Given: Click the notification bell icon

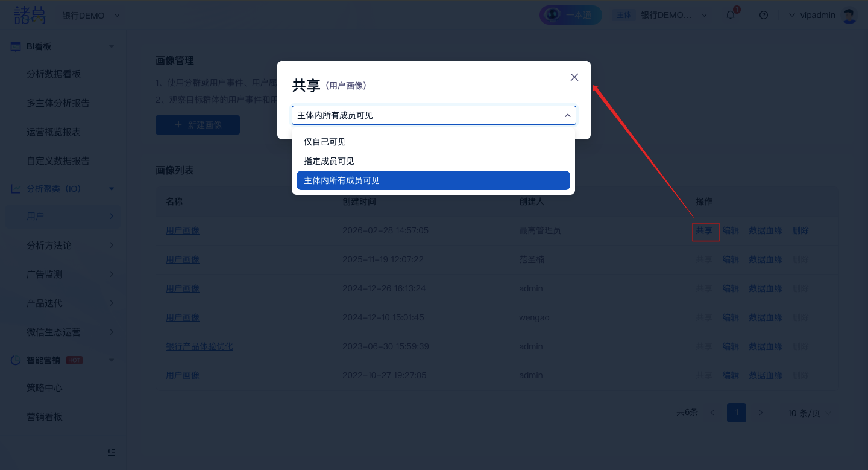Looking at the screenshot, I should click(x=731, y=15).
